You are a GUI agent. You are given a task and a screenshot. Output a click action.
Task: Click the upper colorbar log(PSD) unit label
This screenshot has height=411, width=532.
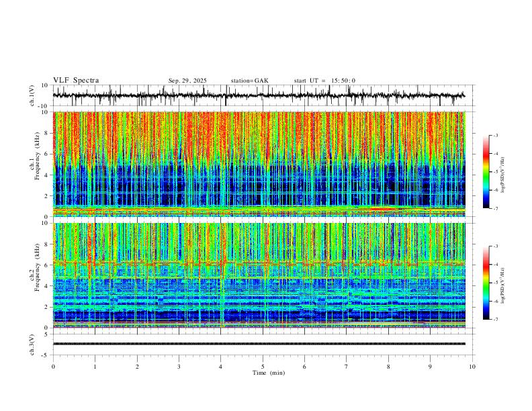pyautogui.click(x=502, y=175)
